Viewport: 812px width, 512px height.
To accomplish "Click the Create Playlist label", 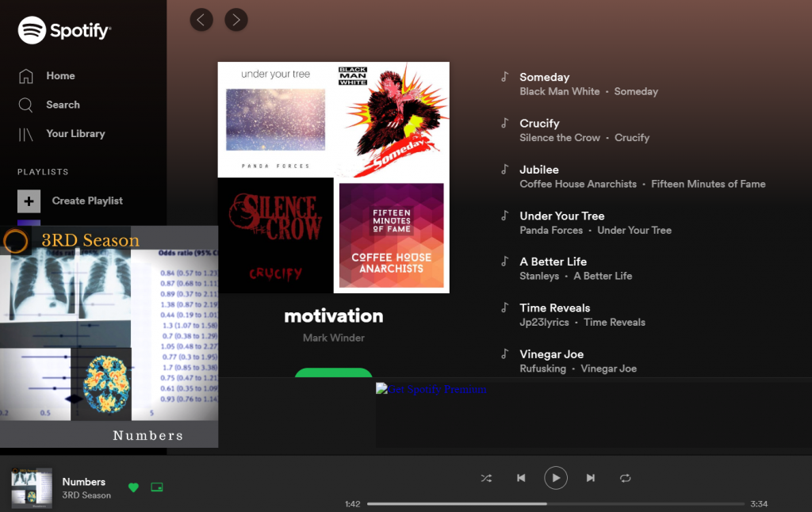I will (x=87, y=201).
